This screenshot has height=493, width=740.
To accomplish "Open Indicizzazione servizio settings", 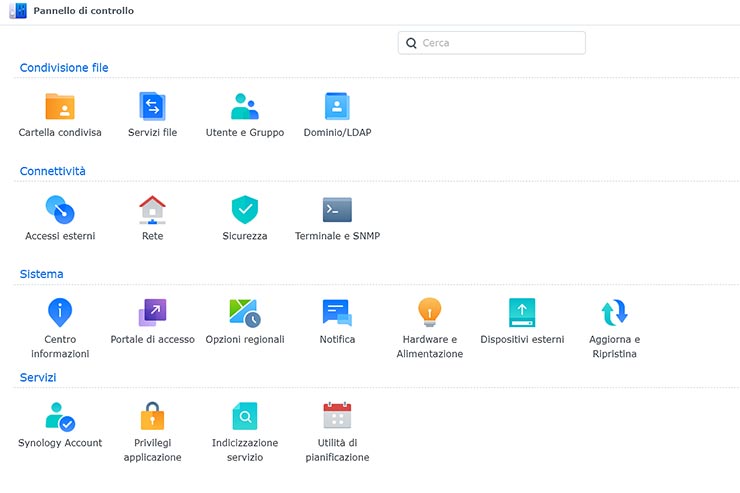I will 245,416.
